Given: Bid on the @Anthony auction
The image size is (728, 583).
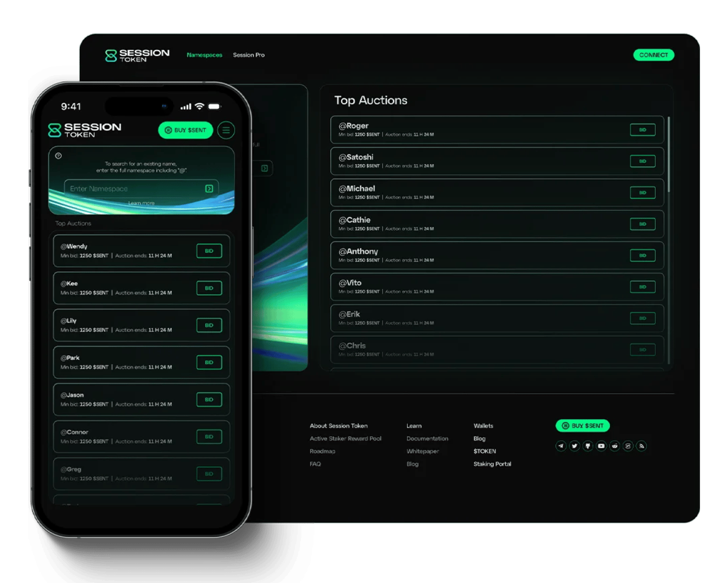Looking at the screenshot, I should [643, 255].
